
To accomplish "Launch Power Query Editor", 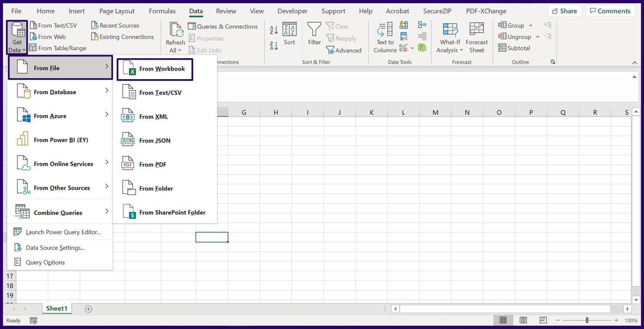I will point(60,232).
